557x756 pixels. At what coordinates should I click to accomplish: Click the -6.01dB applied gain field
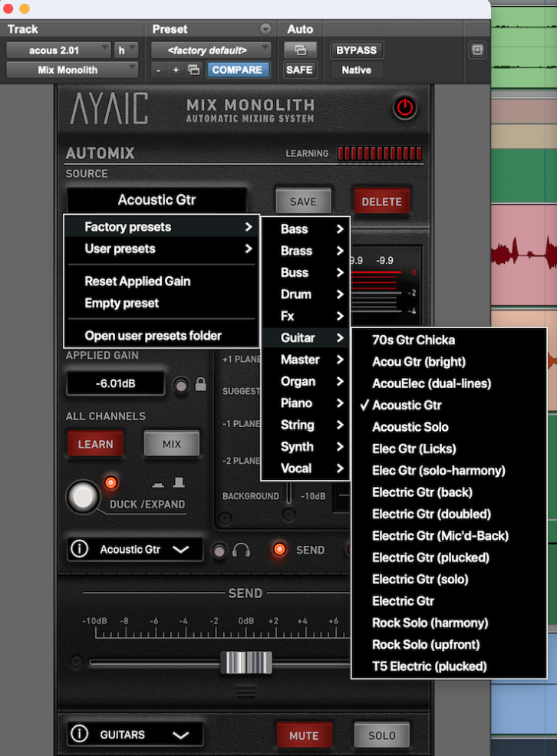tap(115, 384)
